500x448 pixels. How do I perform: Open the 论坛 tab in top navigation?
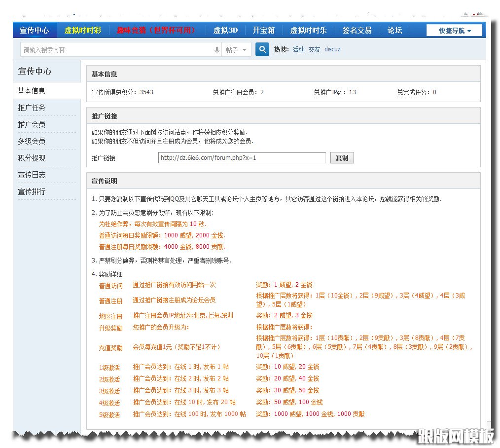coord(394,30)
